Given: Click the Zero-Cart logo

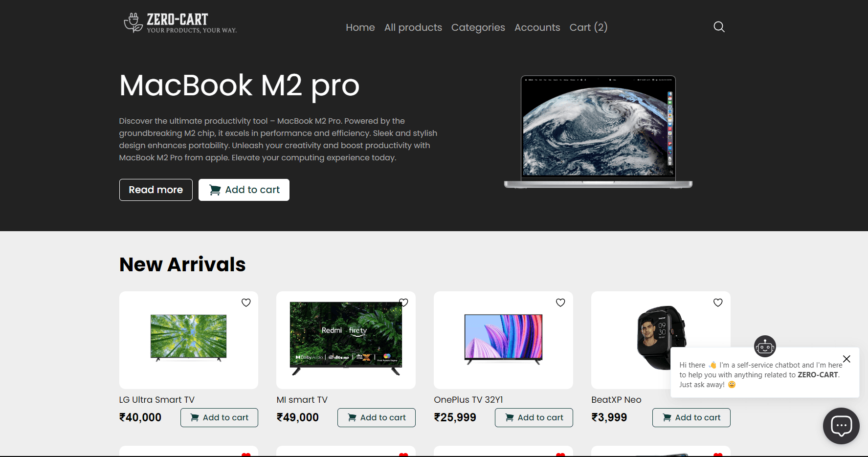Looking at the screenshot, I should pyautogui.click(x=180, y=23).
